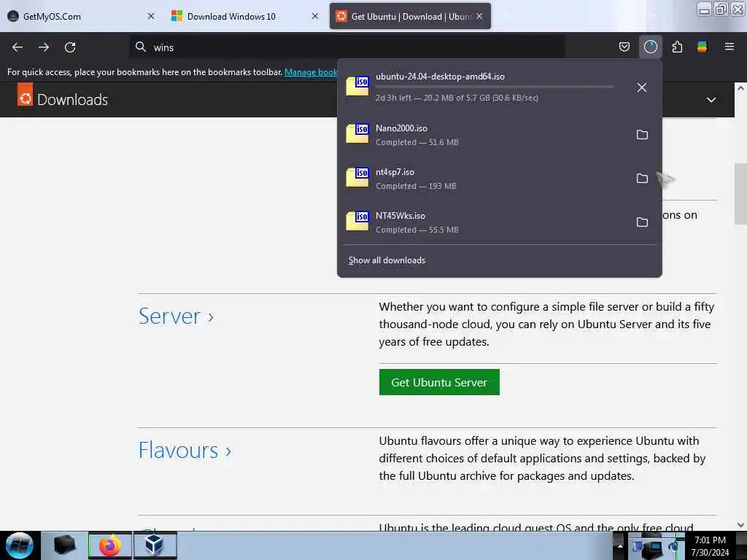Close the GetMyOS.Com tab

tap(151, 16)
